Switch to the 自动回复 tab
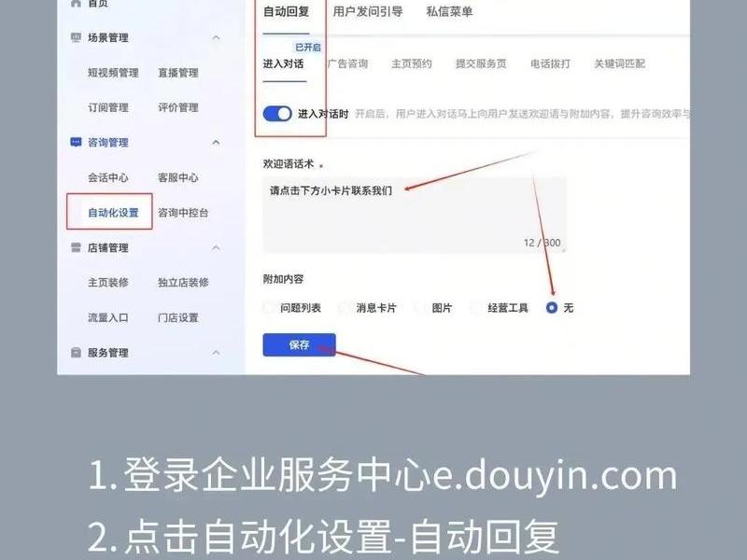Image resolution: width=747 pixels, height=560 pixels. [286, 11]
